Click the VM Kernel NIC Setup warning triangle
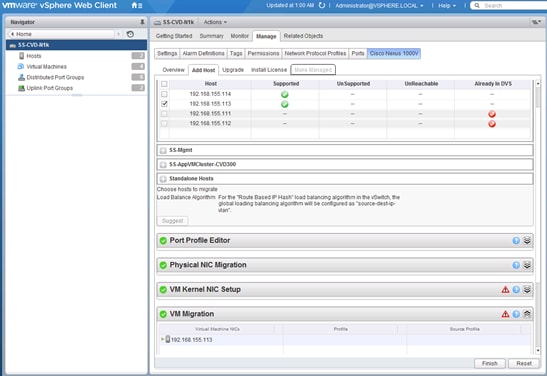The height and width of the screenshot is (376, 547). (x=505, y=289)
